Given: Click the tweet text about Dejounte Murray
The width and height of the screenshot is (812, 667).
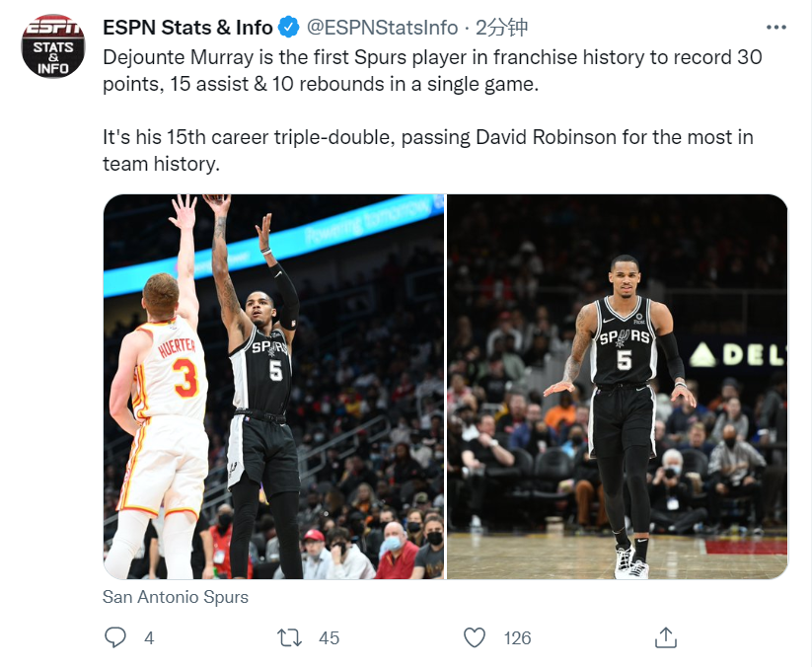Looking at the screenshot, I should 432,70.
